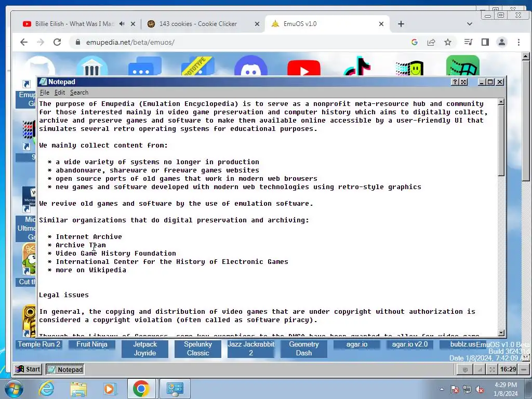Reload the EmuOS page
The width and height of the screenshot is (532, 399).
coord(57,42)
